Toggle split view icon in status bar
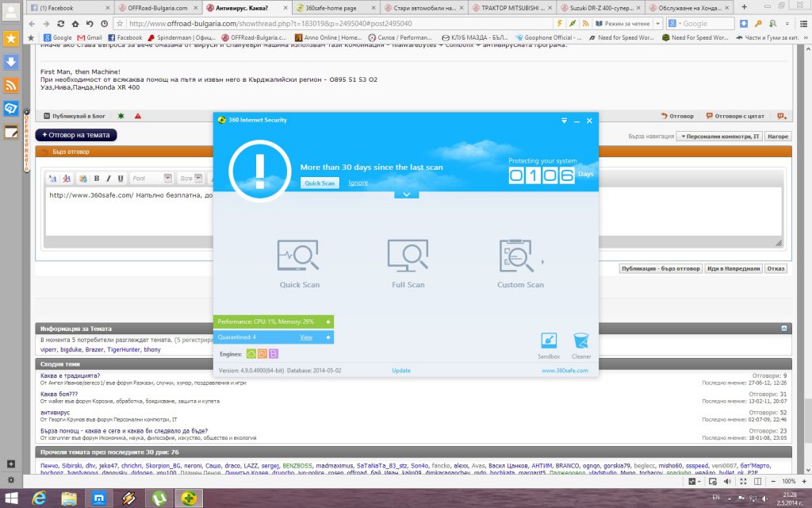This screenshot has height=508, width=812. coord(757,482)
